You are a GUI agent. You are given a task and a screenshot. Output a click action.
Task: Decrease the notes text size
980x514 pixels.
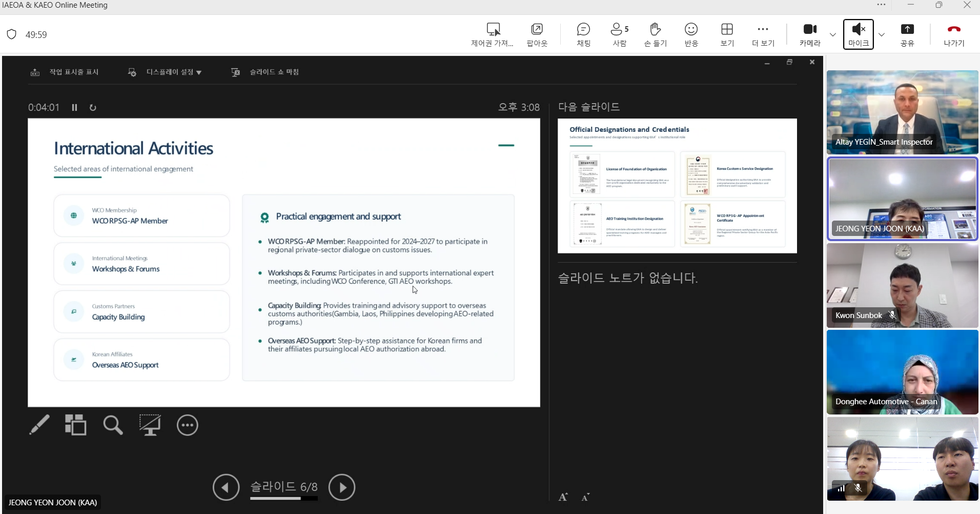pos(585,497)
